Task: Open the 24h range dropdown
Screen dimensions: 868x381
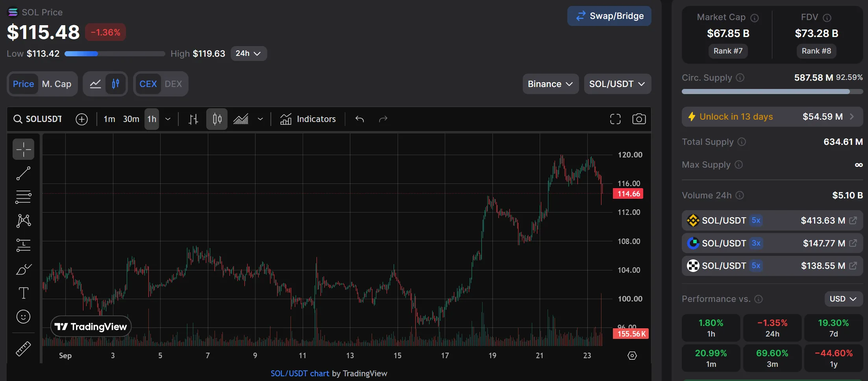Action: coord(248,54)
